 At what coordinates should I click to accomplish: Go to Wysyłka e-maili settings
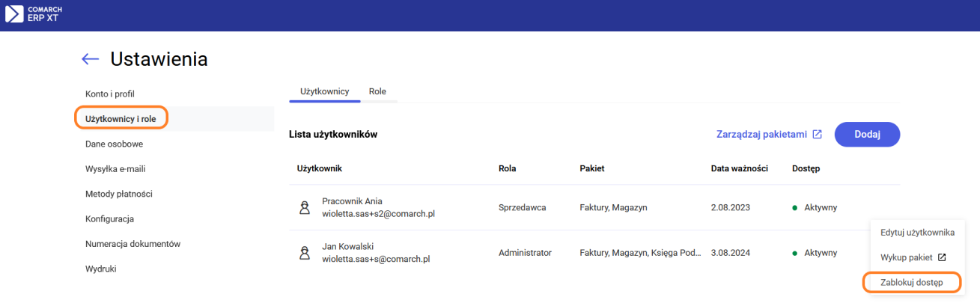click(115, 169)
